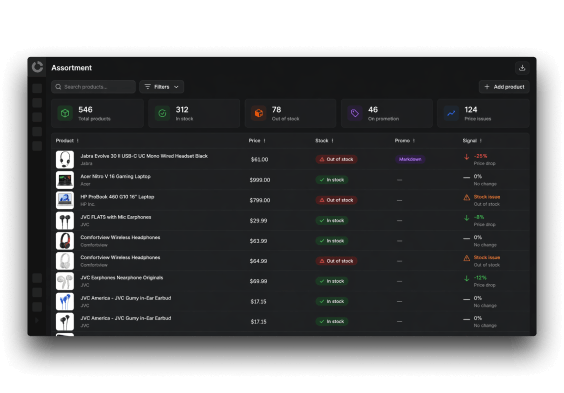Click the -8% price drop arrow icon
This screenshot has height=393, width=564.
[x=467, y=218]
